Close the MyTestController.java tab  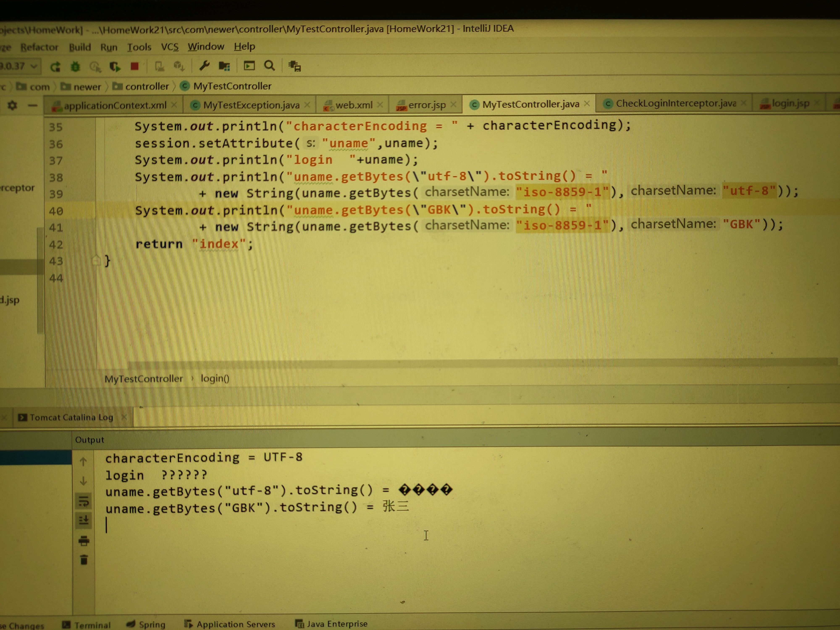click(587, 103)
